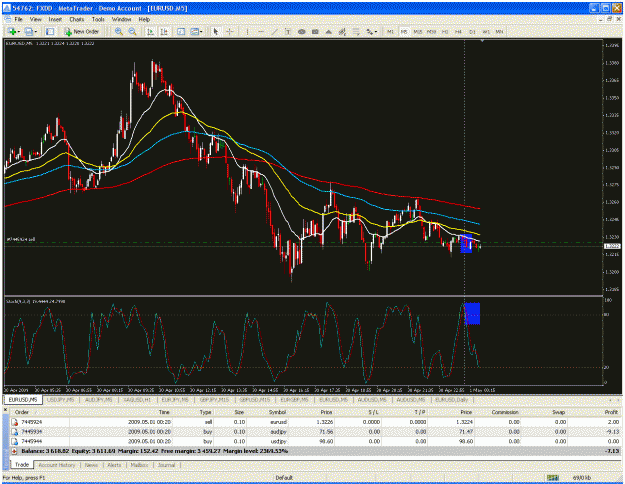Expand the Profiles dropdown arrow
625x484 pixels.
click(35, 31)
